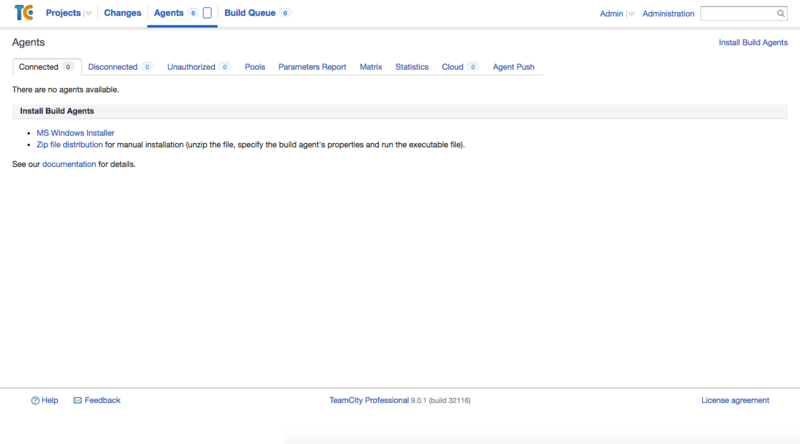Click the Feedback footer link
This screenshot has height=444, width=800.
(x=103, y=400)
